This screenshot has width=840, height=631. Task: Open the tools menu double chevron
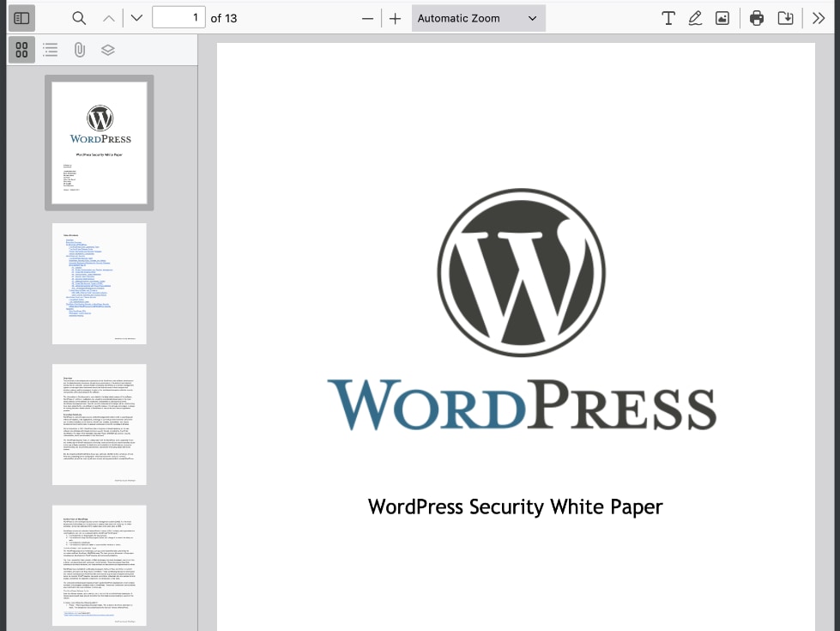[x=818, y=18]
